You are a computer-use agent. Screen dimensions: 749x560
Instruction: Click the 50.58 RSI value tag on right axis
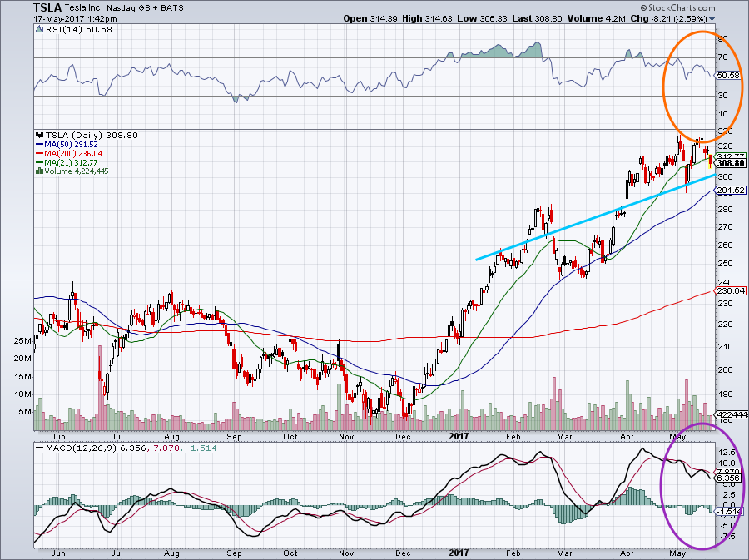[x=728, y=76]
